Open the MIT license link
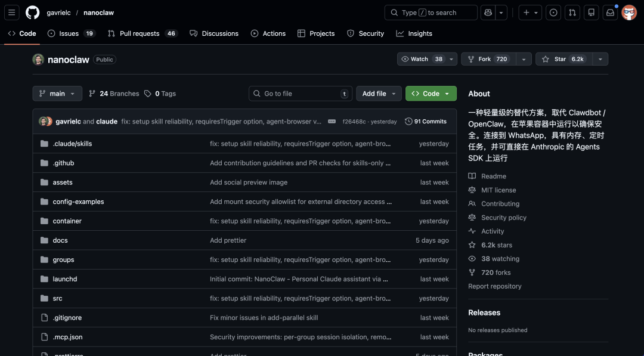The image size is (644, 356). click(497, 190)
